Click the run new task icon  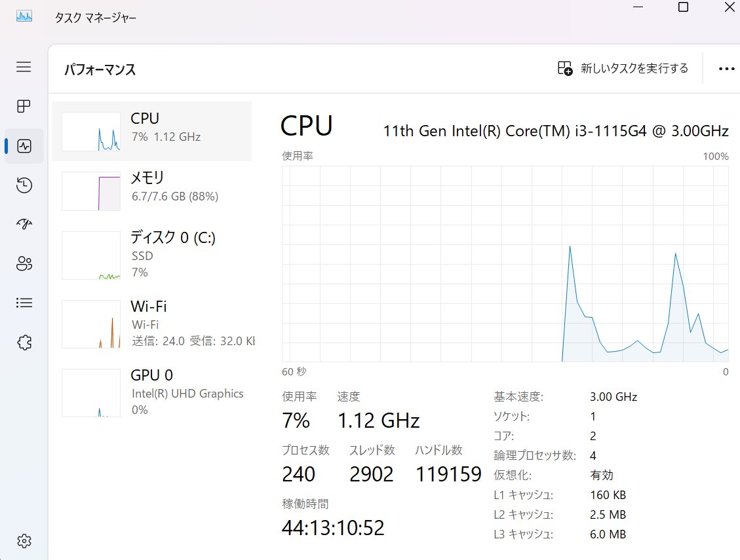click(565, 68)
